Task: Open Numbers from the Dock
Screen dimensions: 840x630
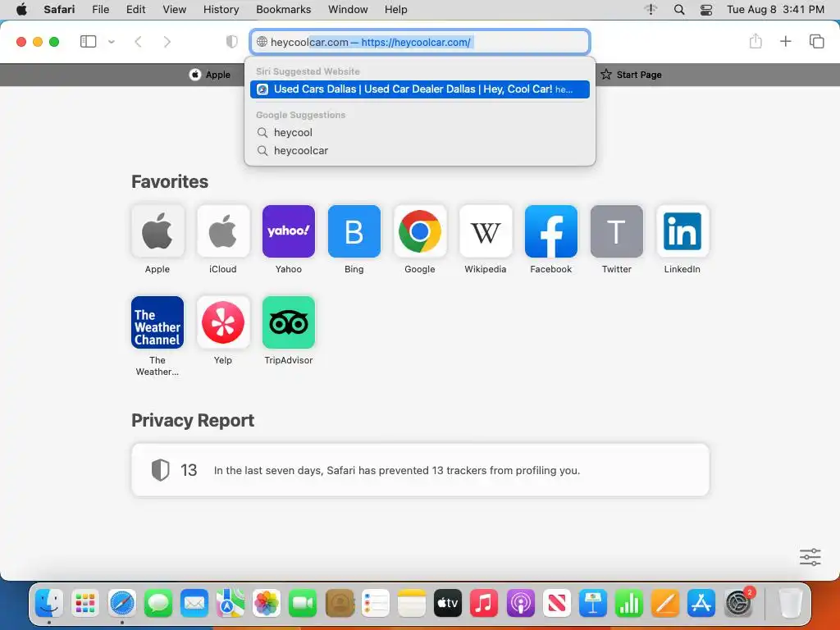Action: (x=629, y=603)
